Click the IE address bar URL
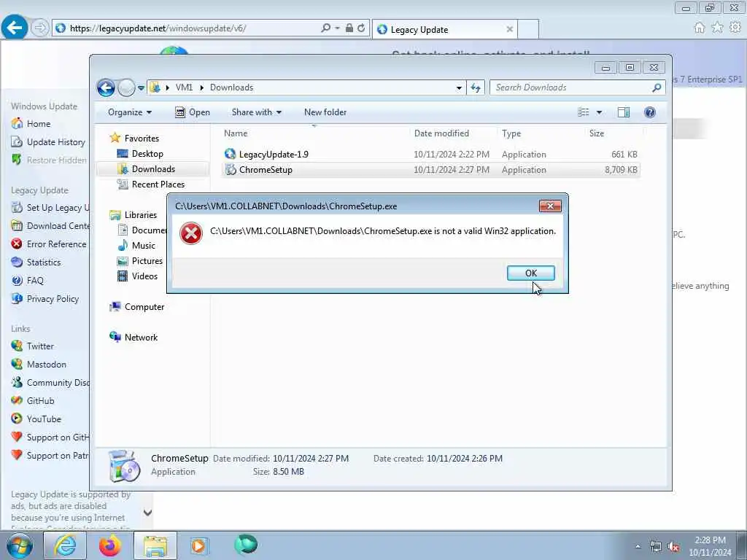Viewport: 747px width, 560px height. point(158,28)
